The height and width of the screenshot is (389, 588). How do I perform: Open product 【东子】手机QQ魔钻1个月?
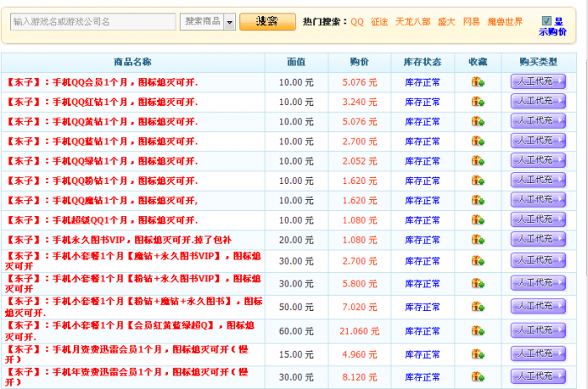(x=102, y=201)
